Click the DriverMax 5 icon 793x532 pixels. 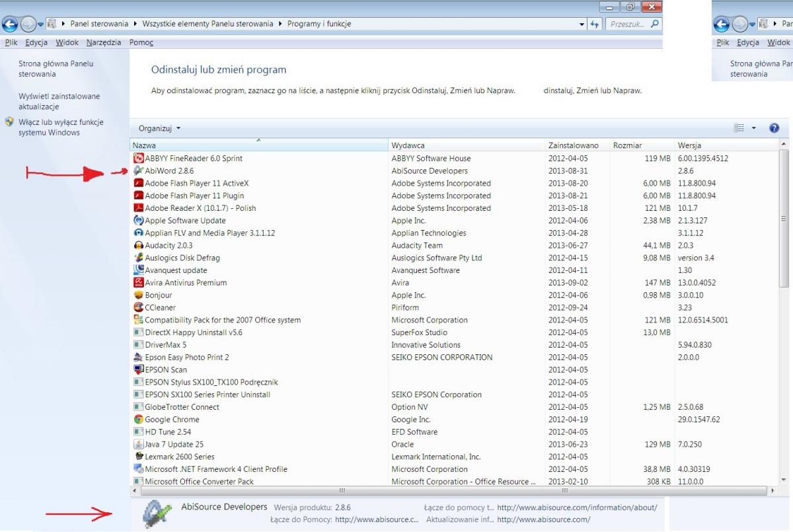(138, 344)
